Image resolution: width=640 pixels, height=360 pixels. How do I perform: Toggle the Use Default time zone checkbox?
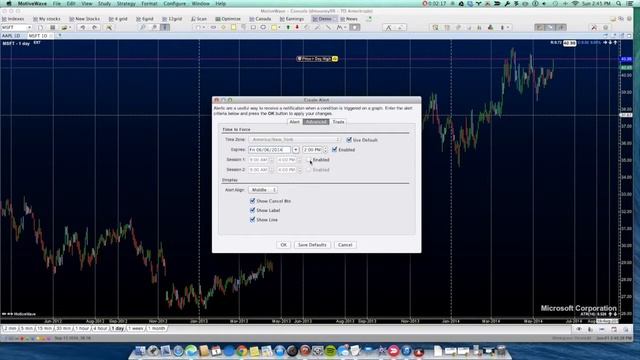click(x=349, y=140)
